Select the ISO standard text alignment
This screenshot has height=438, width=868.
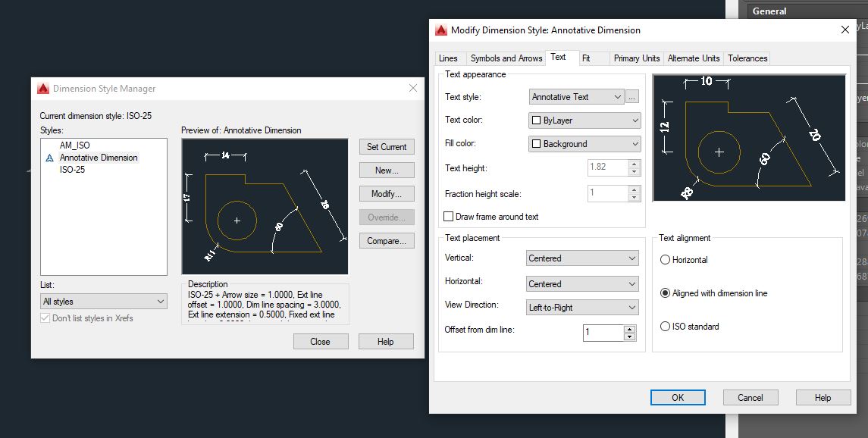(x=664, y=326)
